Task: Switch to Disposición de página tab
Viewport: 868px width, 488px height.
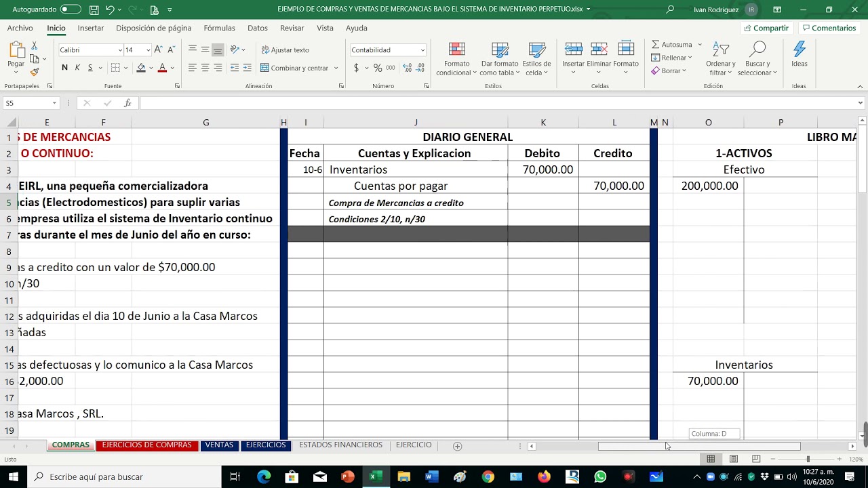Action: point(154,28)
